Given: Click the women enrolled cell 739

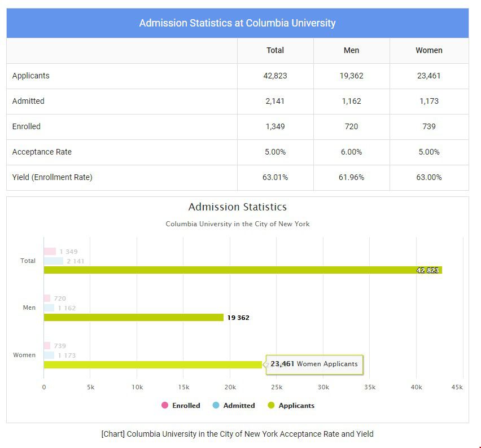Looking at the screenshot, I should click(429, 126).
